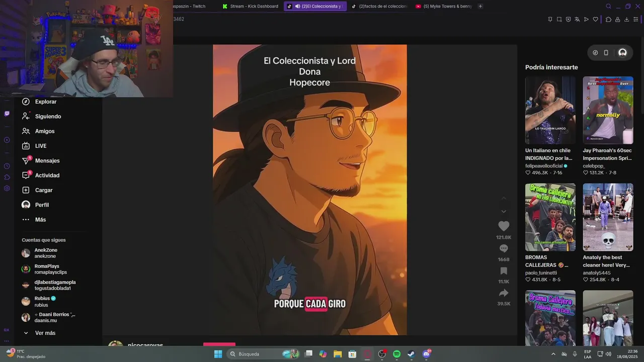Viewport: 644px width, 362px height.
Task: Open paolo_tuninetti creator profile
Action: pos(541,273)
